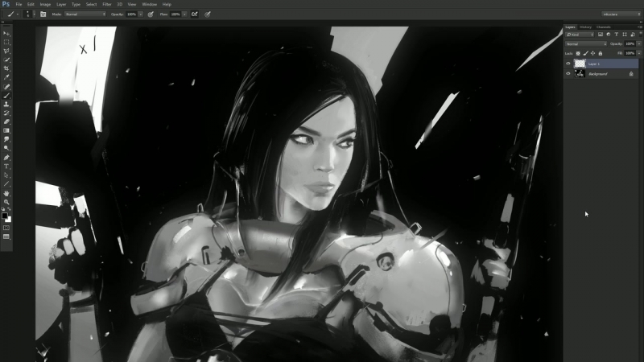
Task: Turn layer filtering switch on or off
Action: click(640, 35)
